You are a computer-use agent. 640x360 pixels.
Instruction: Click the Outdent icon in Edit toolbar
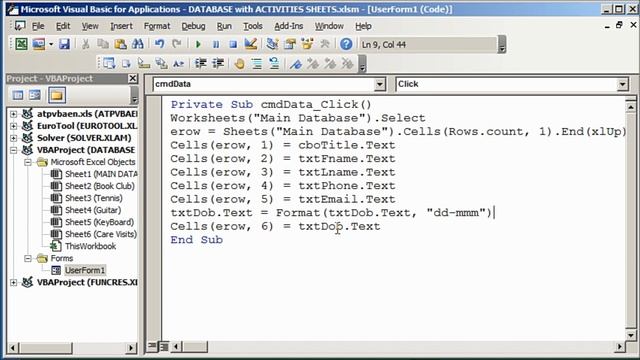click(x=218, y=63)
